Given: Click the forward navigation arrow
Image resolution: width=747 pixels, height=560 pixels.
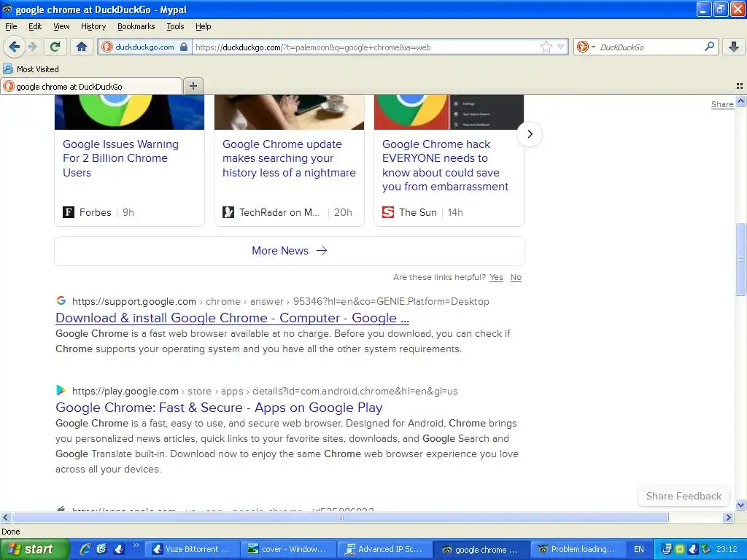Looking at the screenshot, I should click(33, 47).
